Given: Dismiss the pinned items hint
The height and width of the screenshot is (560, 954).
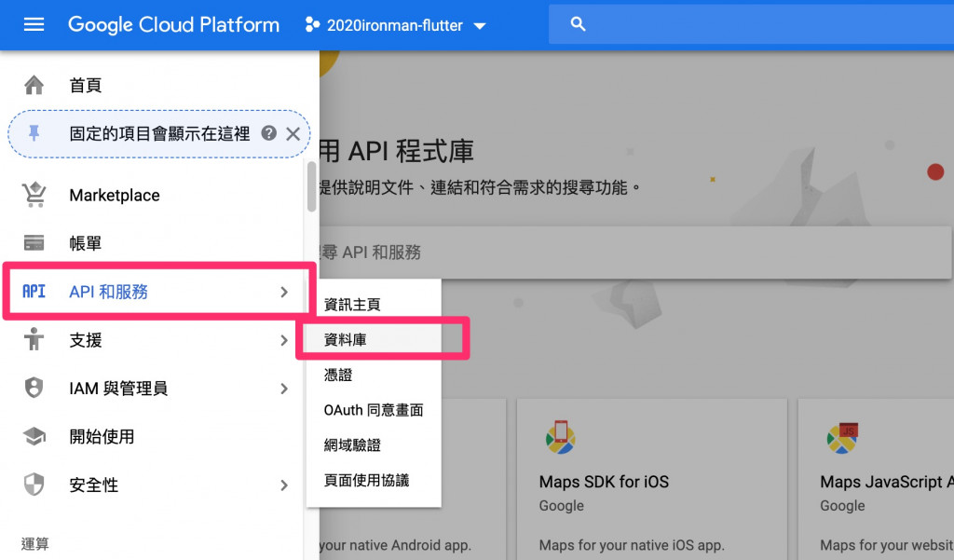Looking at the screenshot, I should click(293, 134).
